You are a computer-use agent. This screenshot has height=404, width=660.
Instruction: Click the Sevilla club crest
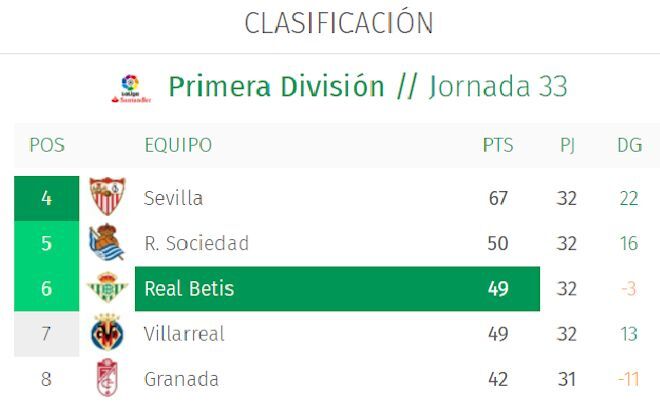107,197
